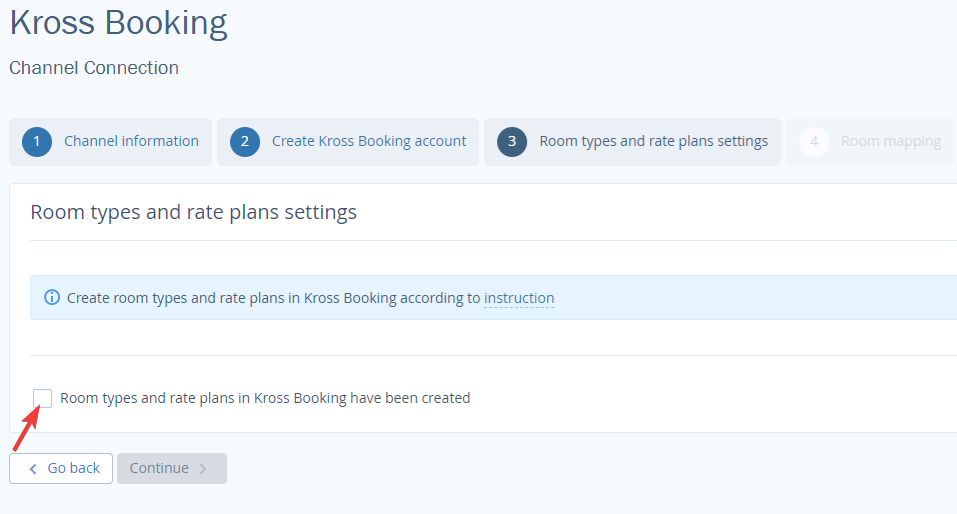Click the Room types and rate plans settings heading
Screen dimensions: 957x514
click(193, 212)
